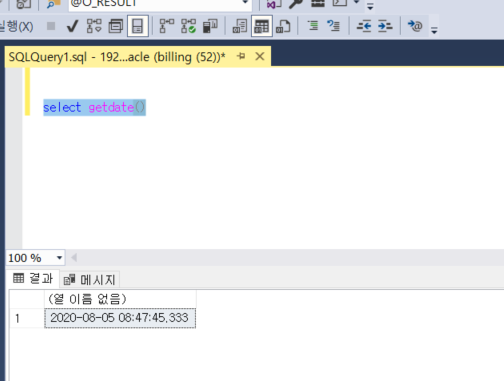The width and height of the screenshot is (504, 381).
Task: Click Specify Values for Template Parameters
Action: [x=415, y=26]
